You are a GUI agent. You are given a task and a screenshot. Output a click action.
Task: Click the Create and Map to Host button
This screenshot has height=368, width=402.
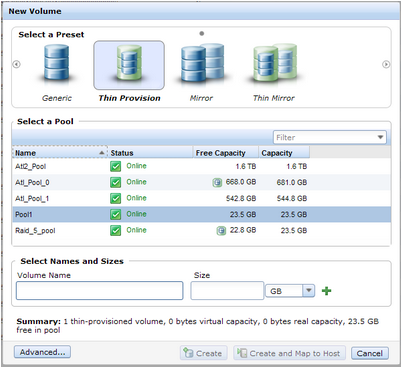289,353
